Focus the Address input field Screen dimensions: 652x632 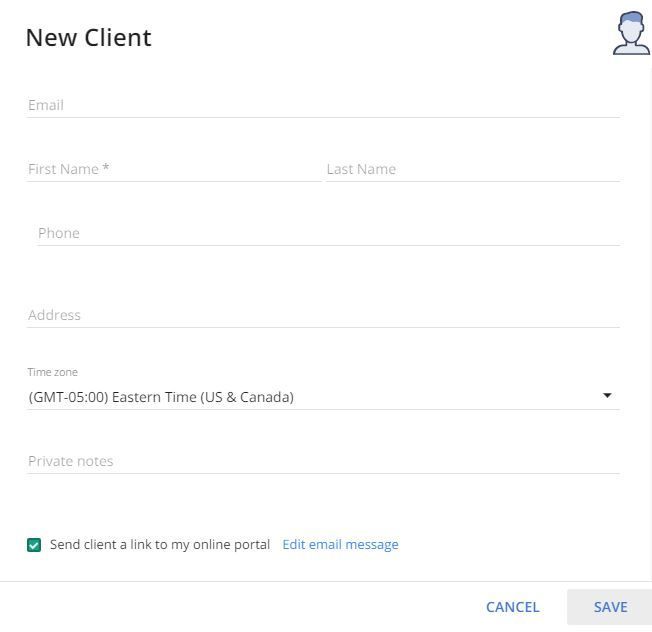pos(323,315)
